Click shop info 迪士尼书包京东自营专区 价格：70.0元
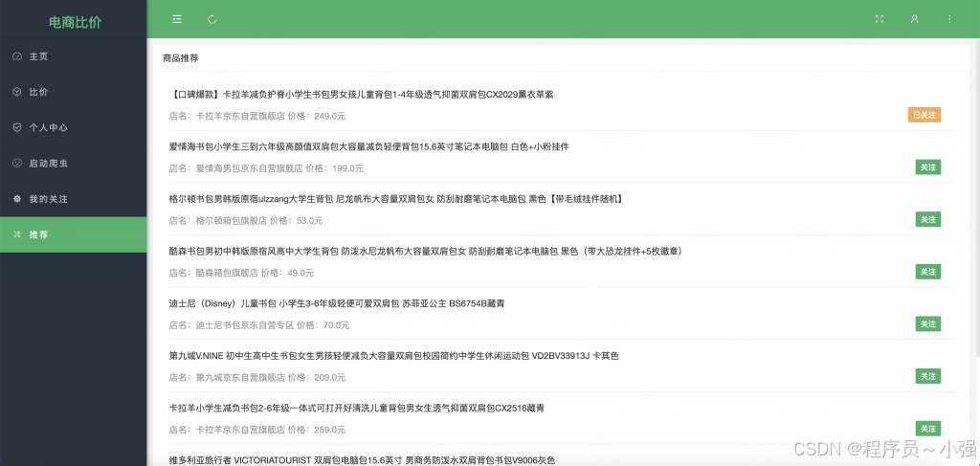The height and width of the screenshot is (466, 980). coord(258,324)
